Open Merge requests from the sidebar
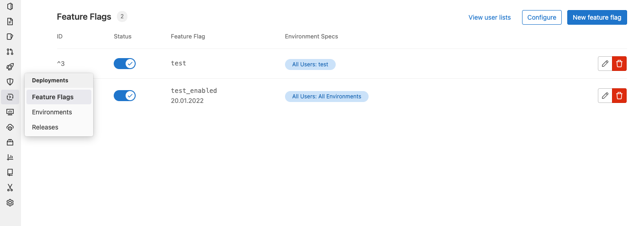 point(10,52)
